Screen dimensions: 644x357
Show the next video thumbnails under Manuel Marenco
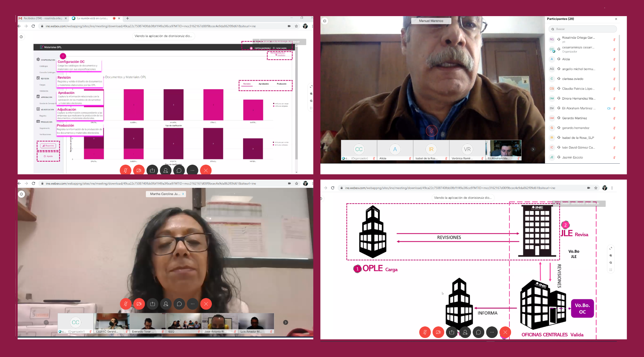pyautogui.click(x=533, y=149)
